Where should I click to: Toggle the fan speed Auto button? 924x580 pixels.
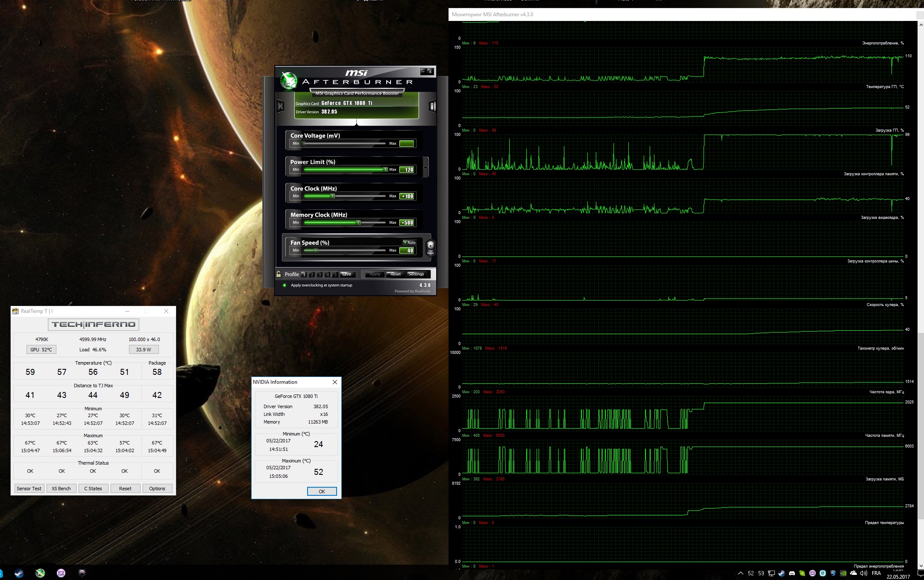click(x=409, y=242)
